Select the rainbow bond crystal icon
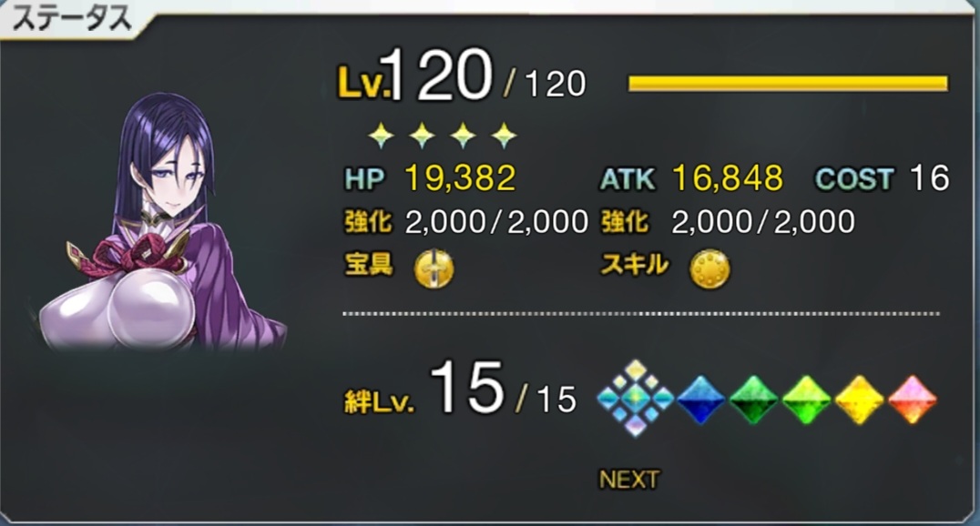 [636, 398]
